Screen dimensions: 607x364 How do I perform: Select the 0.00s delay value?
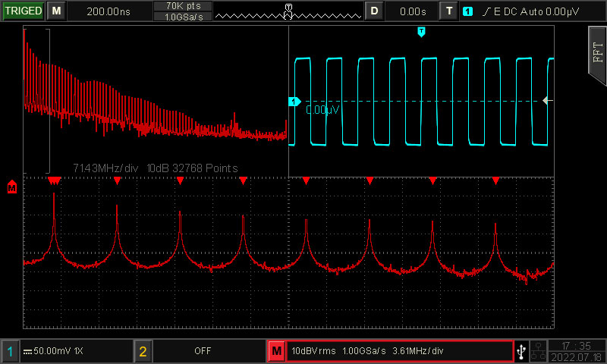[413, 11]
